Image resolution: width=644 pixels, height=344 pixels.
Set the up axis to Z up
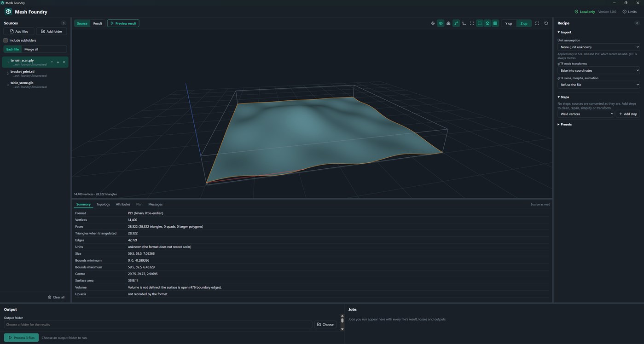tap(524, 23)
